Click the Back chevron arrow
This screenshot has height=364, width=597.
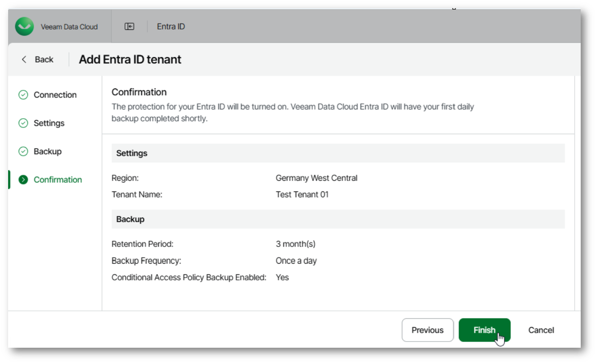tap(24, 59)
